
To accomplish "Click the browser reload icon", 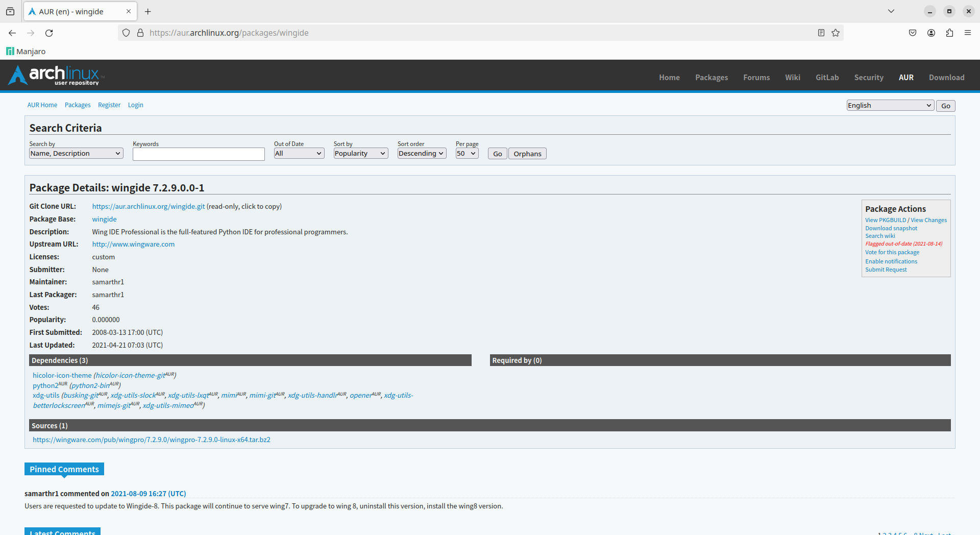I will pos(49,33).
